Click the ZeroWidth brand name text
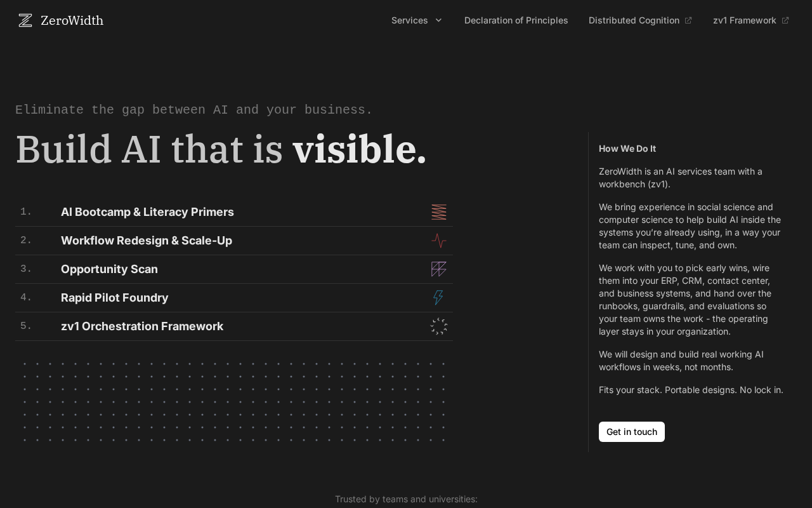Viewport: 812px width, 508px height. (x=72, y=20)
